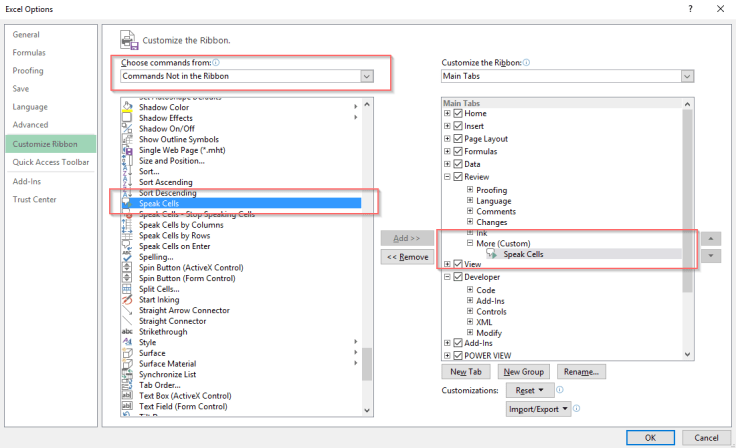Click the Shadow Color icon
The width and height of the screenshot is (736, 448).
pos(127,107)
